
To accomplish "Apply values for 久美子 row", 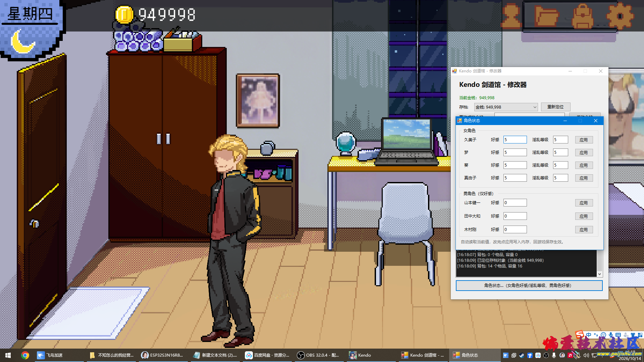I will coord(584,140).
